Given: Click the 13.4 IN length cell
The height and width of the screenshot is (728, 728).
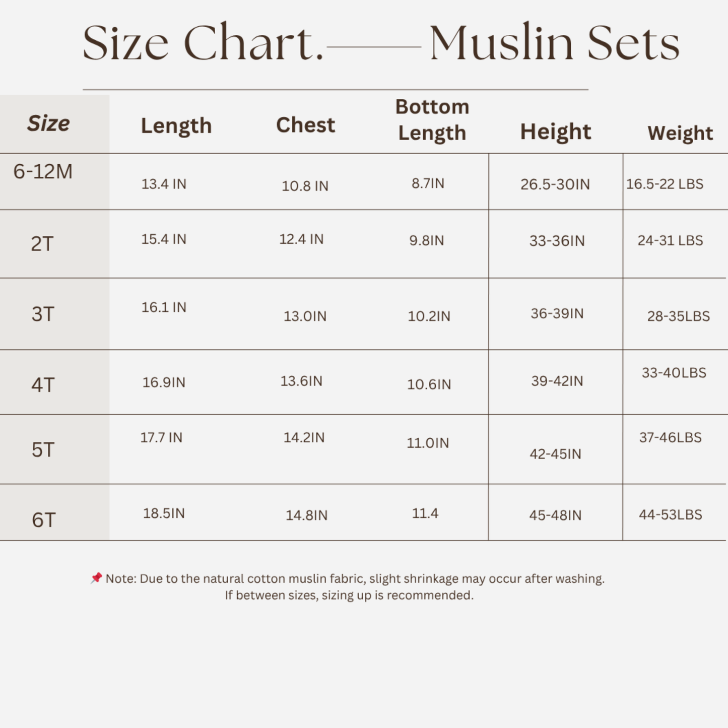Looking at the screenshot, I should [164, 184].
